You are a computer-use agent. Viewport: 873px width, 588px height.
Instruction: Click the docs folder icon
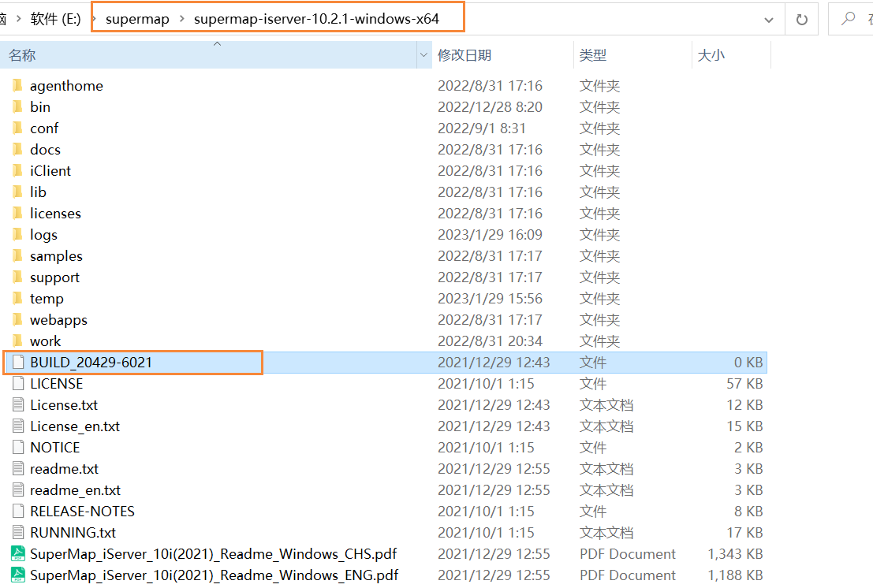click(x=18, y=150)
